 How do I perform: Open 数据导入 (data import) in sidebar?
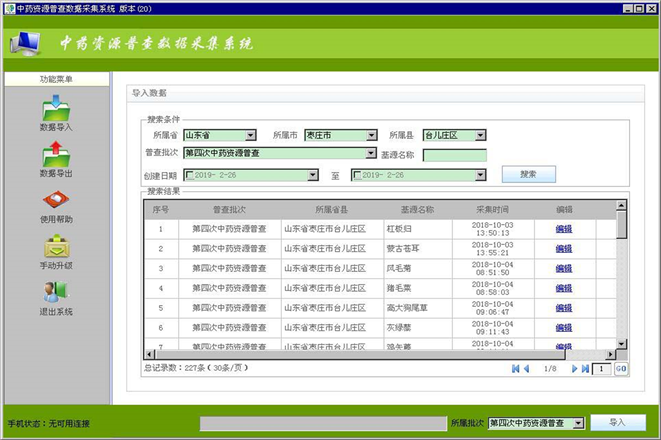56,113
